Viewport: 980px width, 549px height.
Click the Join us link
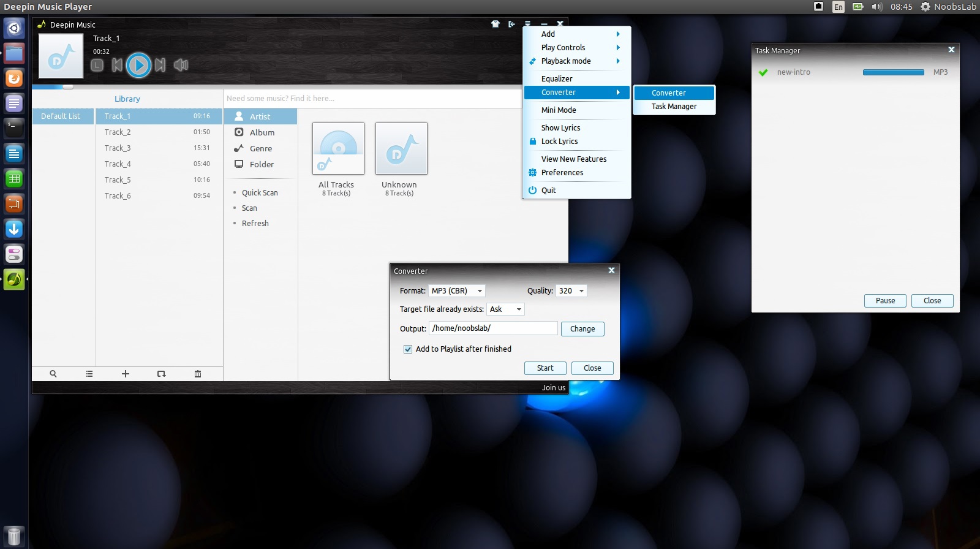pos(554,387)
